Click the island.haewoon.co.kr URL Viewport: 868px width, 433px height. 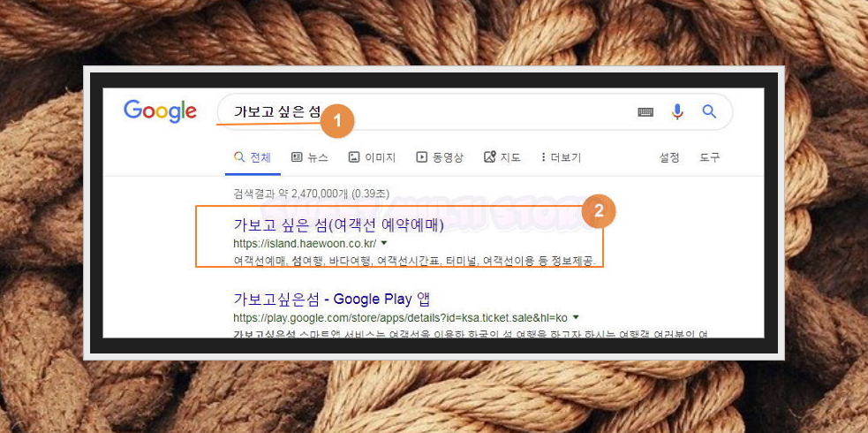pyautogui.click(x=305, y=243)
